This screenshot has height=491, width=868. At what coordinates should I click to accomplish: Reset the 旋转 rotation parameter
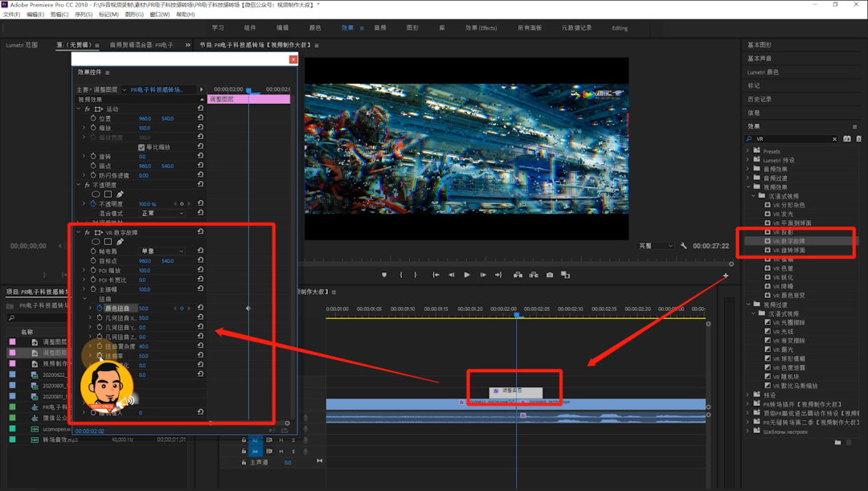click(200, 156)
